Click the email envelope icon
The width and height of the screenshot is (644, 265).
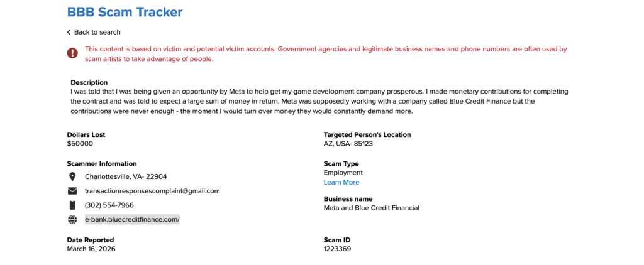(x=72, y=191)
